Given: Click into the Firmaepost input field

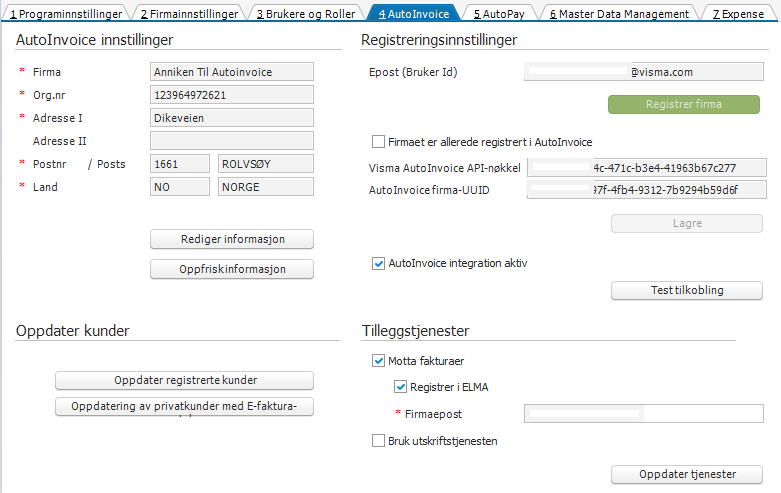Looking at the screenshot, I should (644, 414).
